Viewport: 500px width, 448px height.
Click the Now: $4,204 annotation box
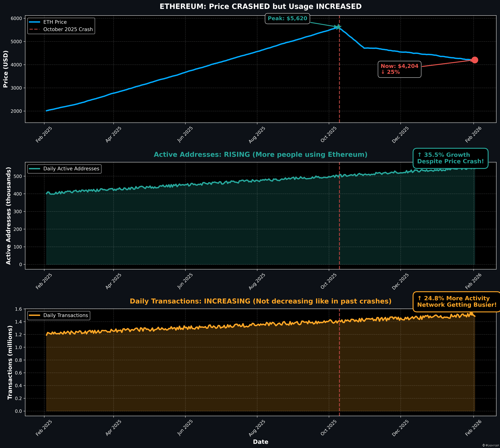[399, 69]
